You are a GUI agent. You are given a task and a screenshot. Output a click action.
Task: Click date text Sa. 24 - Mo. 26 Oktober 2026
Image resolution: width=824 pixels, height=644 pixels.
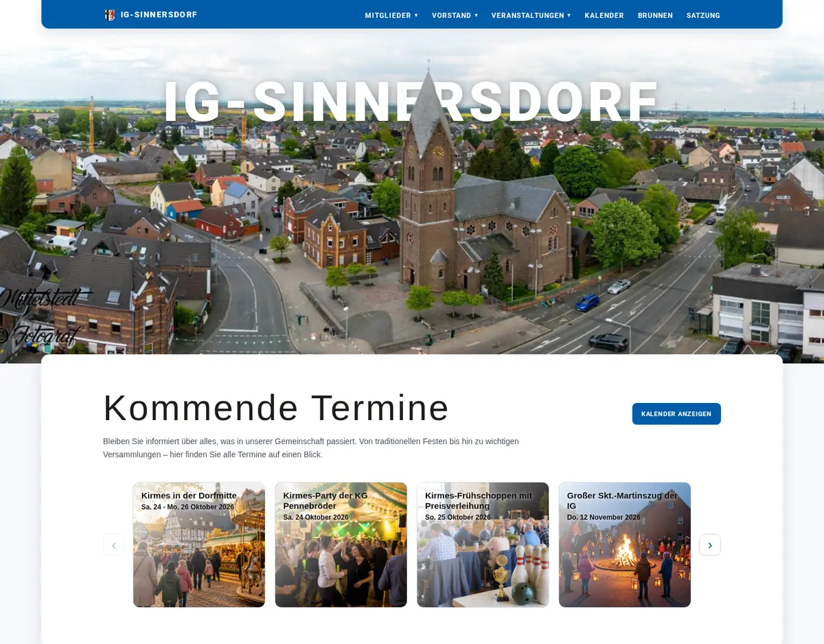(x=187, y=507)
